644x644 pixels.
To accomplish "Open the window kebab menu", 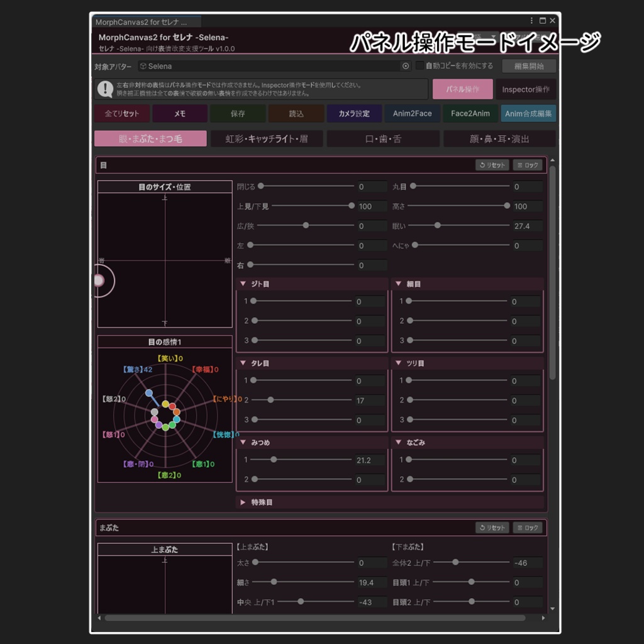I will click(x=531, y=21).
